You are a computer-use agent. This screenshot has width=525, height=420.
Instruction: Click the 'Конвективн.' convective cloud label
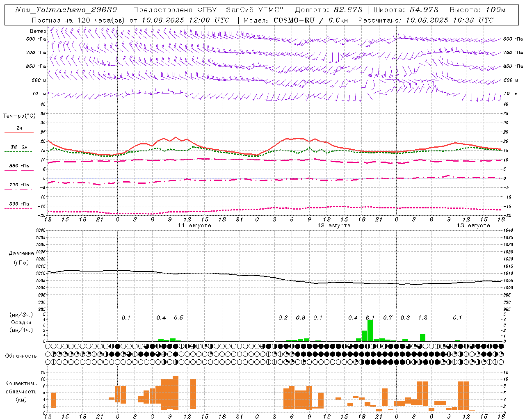pos(21,383)
